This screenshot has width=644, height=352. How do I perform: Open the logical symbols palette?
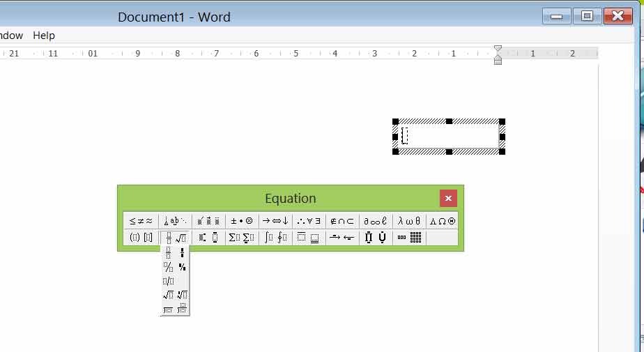click(309, 221)
